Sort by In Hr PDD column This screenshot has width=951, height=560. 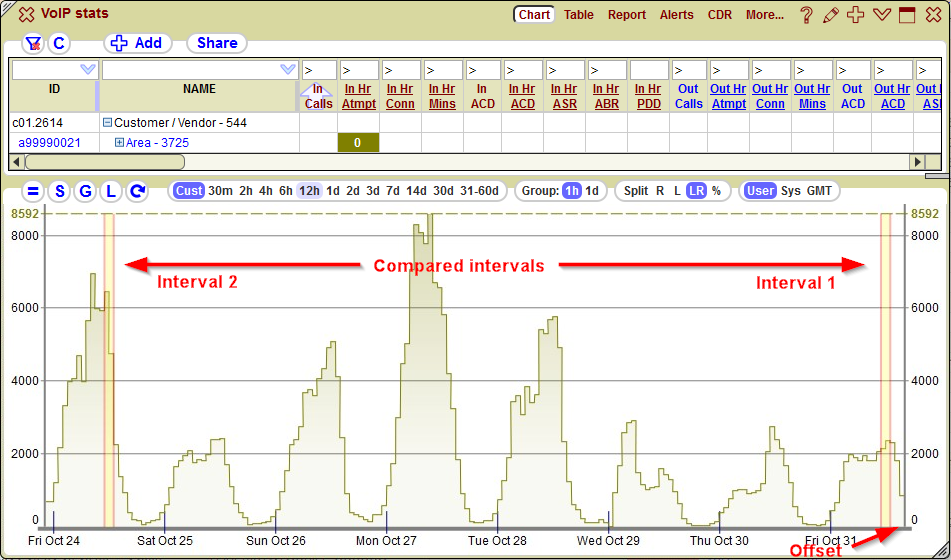pyautogui.click(x=648, y=96)
